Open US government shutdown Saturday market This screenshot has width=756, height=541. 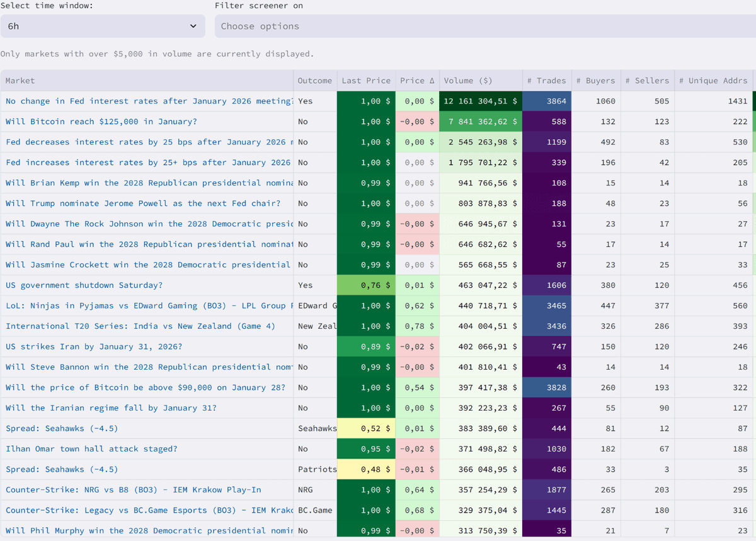(84, 285)
